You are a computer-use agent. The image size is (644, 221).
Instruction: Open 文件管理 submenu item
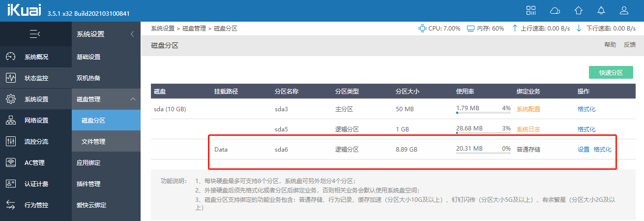106,141
